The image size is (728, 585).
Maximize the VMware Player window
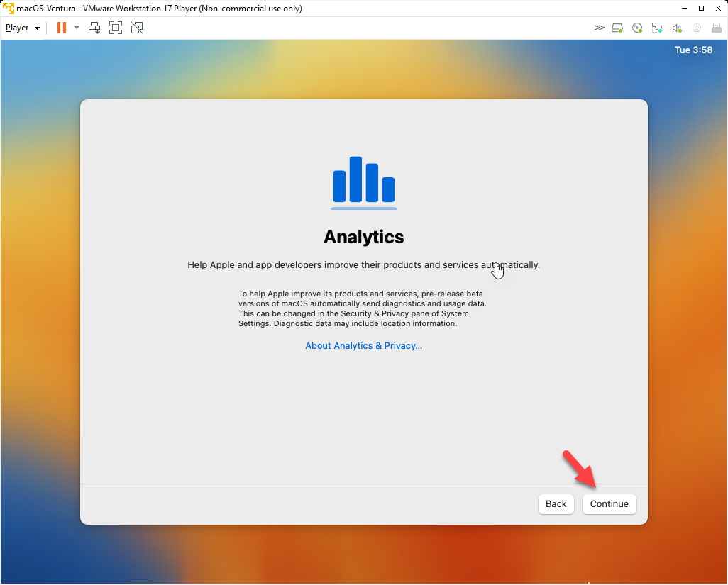[701, 9]
